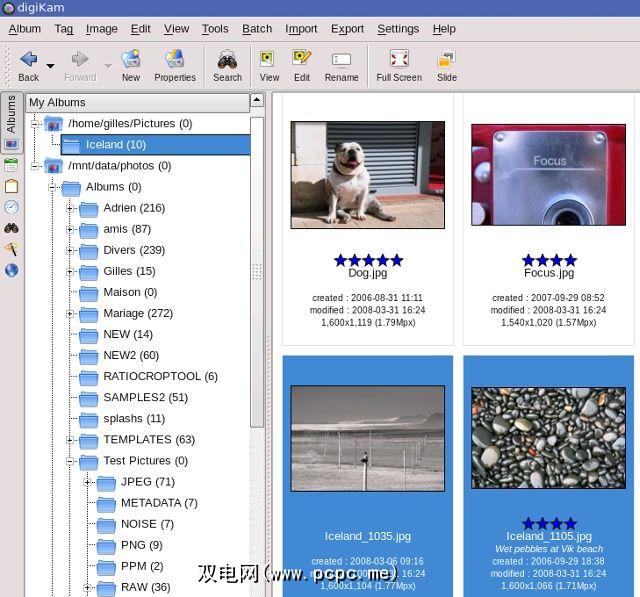Screen dimensions: 640x597
Task: Click the Rename toolbar icon
Action: tap(341, 60)
